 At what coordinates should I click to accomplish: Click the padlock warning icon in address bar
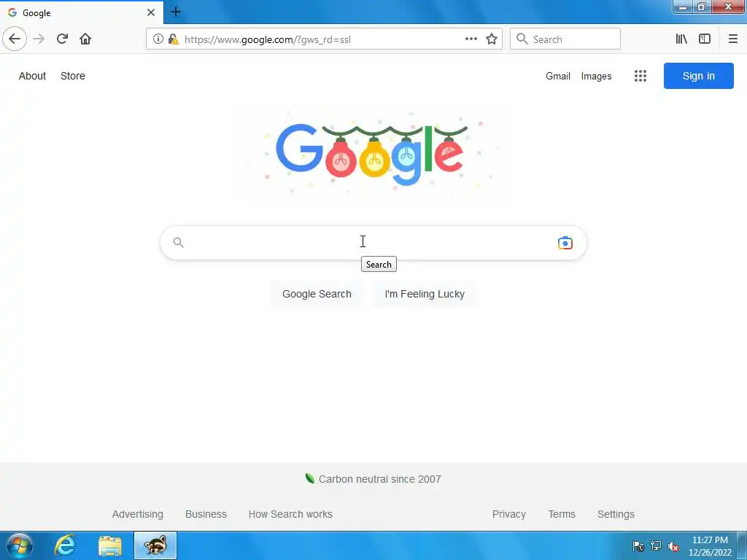174,39
